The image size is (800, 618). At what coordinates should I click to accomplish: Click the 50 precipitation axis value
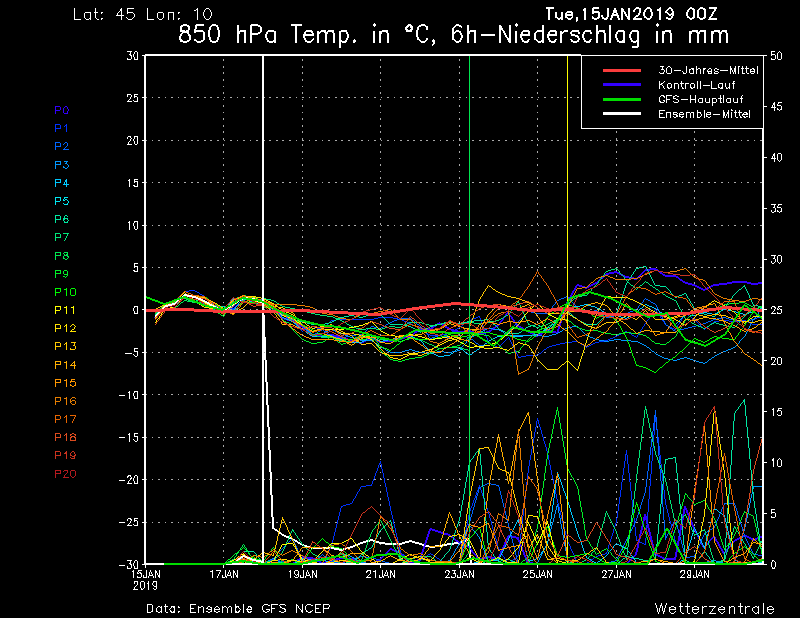pos(776,56)
